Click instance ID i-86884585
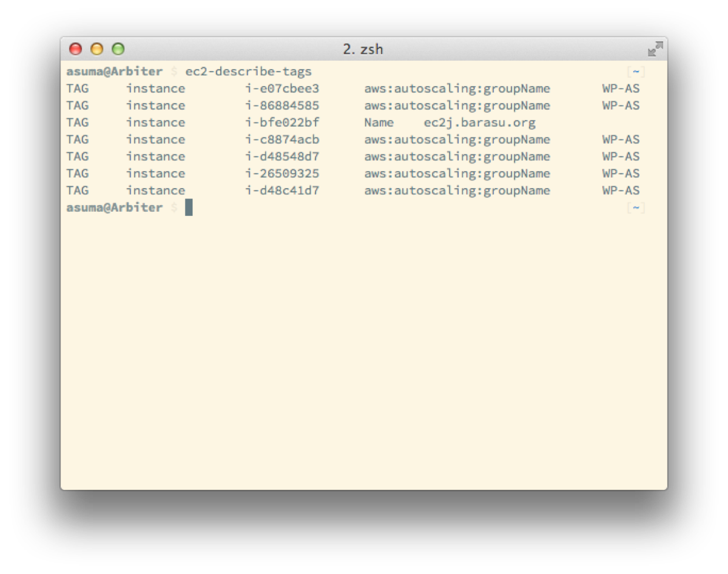The height and width of the screenshot is (574, 728). [282, 106]
